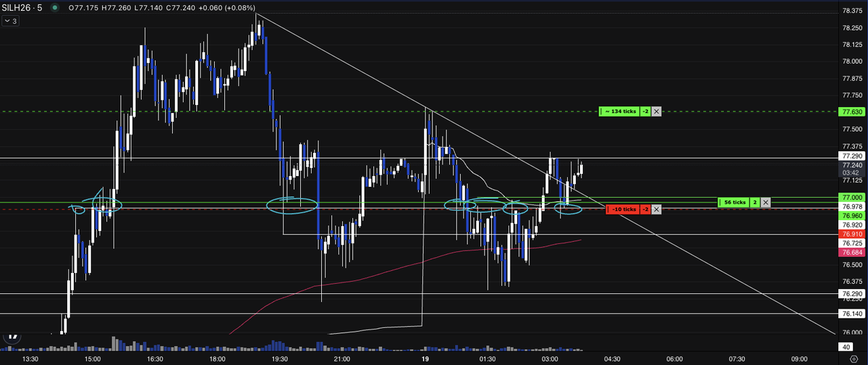The width and height of the screenshot is (868, 365).
Task: Click the 76.140 horizontal line price label
Action: [x=851, y=314]
